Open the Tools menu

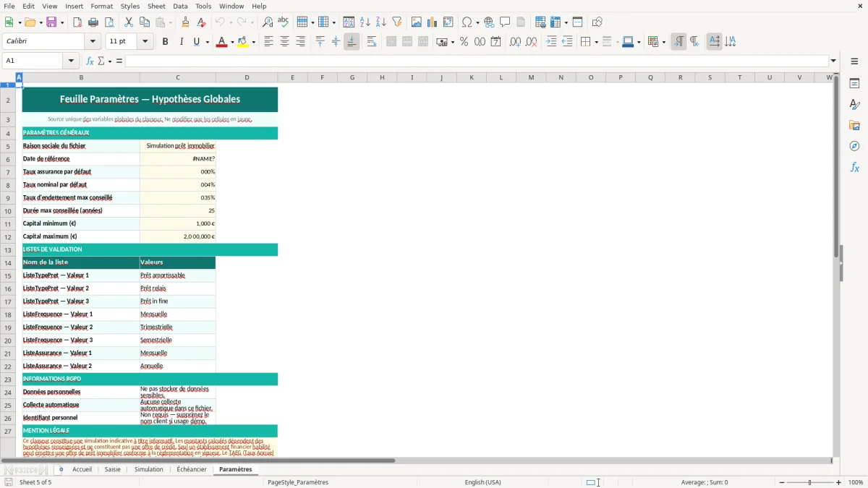[x=203, y=6]
